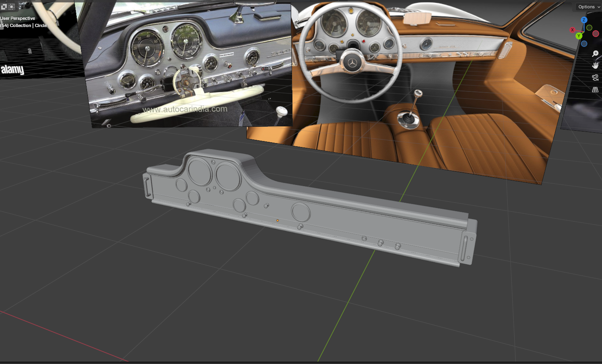Viewport: 602px width, 364px height.
Task: Select the gray dashboard mesh model
Action: 310,209
